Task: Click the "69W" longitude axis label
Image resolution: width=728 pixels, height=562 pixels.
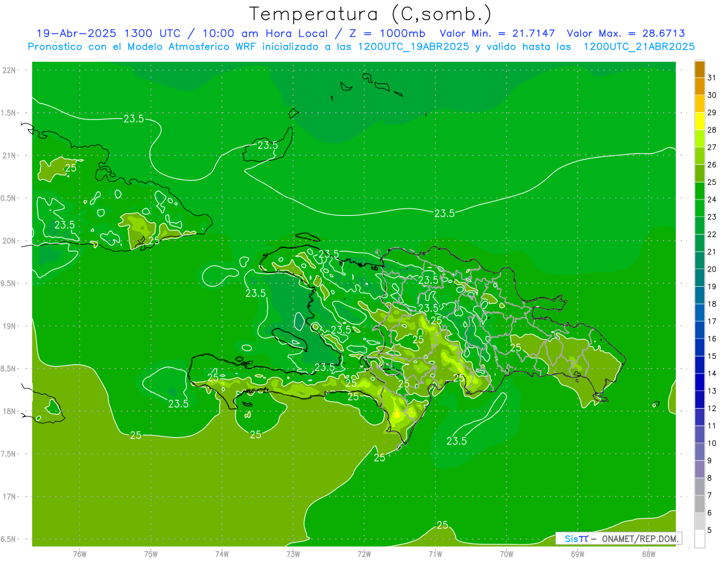Action: (578, 554)
